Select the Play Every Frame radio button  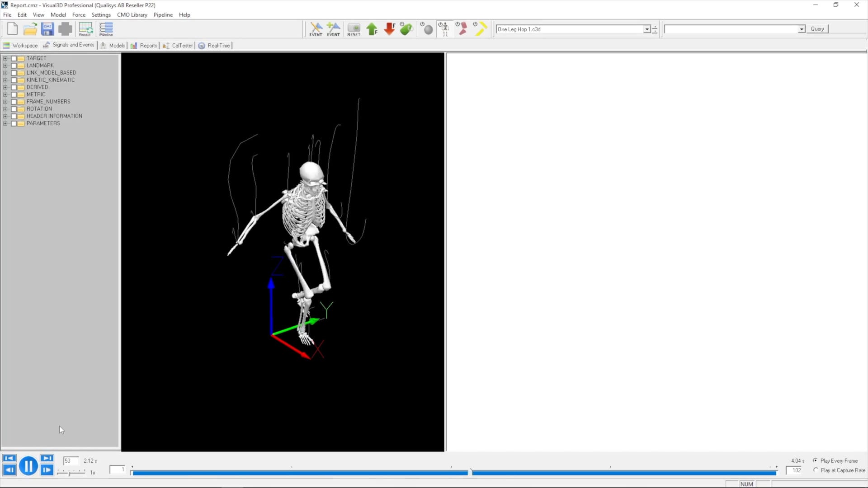(815, 460)
